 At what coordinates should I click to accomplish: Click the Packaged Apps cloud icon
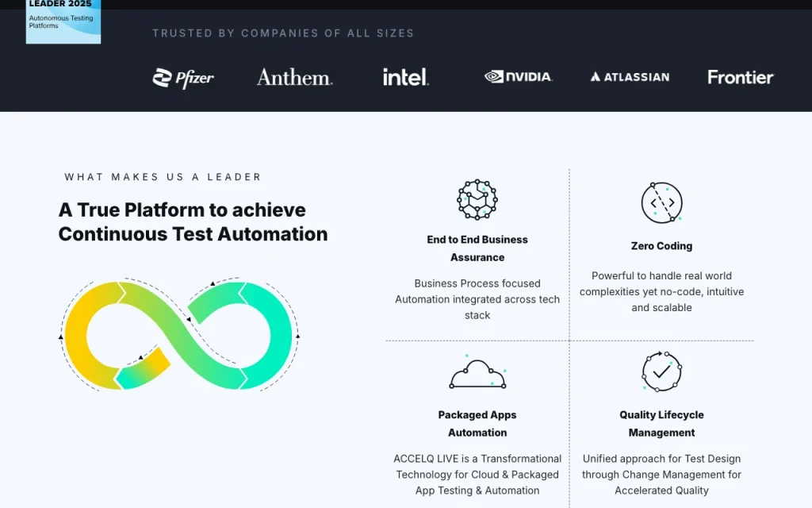click(477, 371)
